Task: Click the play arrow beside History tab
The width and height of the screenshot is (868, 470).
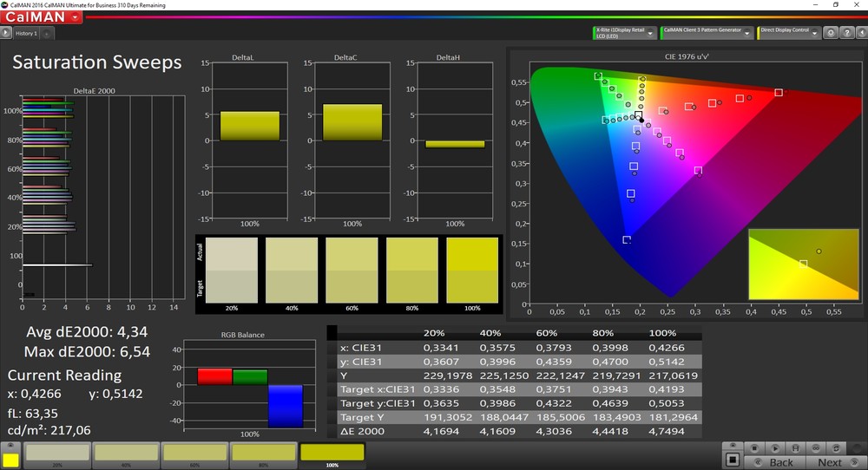Action: coord(7,33)
